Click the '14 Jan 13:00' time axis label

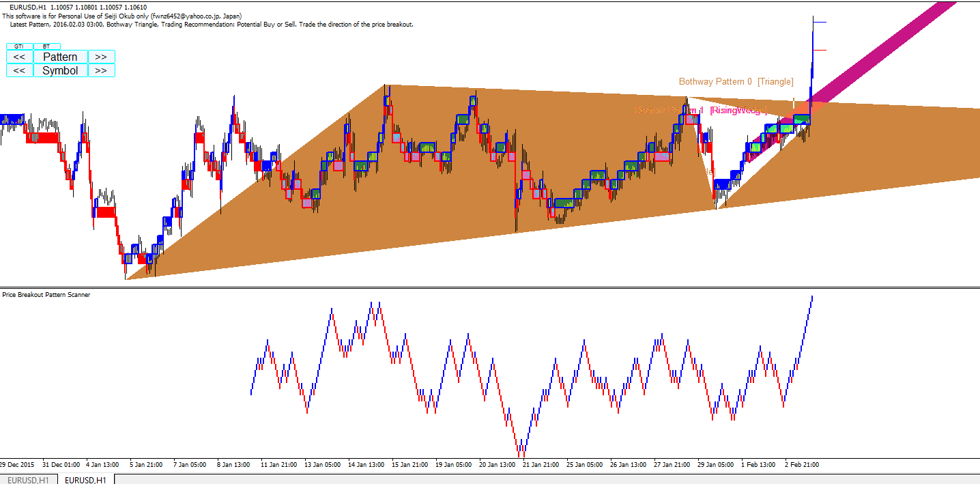366,465
